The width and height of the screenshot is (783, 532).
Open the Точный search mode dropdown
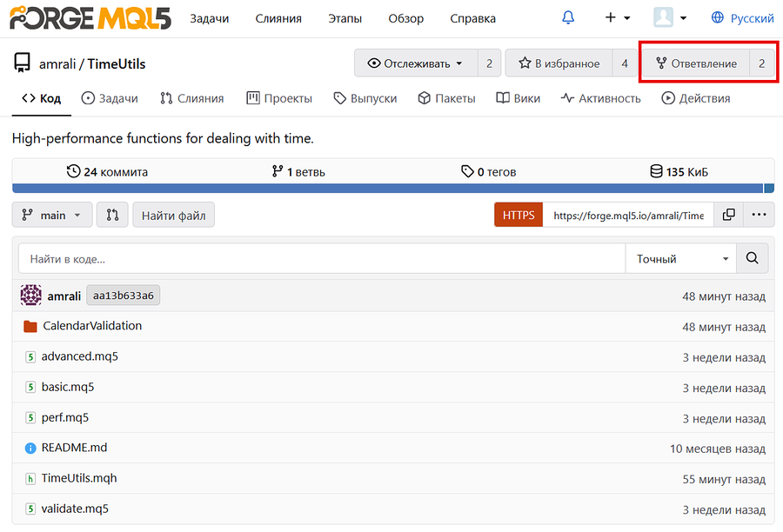click(680, 258)
